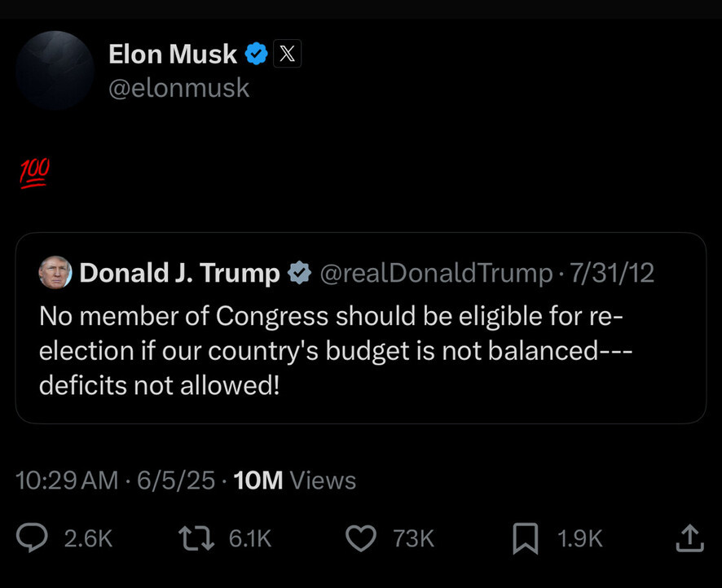This screenshot has width=722, height=588.
Task: Click the red 100 emoji in the post
Action: (34, 173)
